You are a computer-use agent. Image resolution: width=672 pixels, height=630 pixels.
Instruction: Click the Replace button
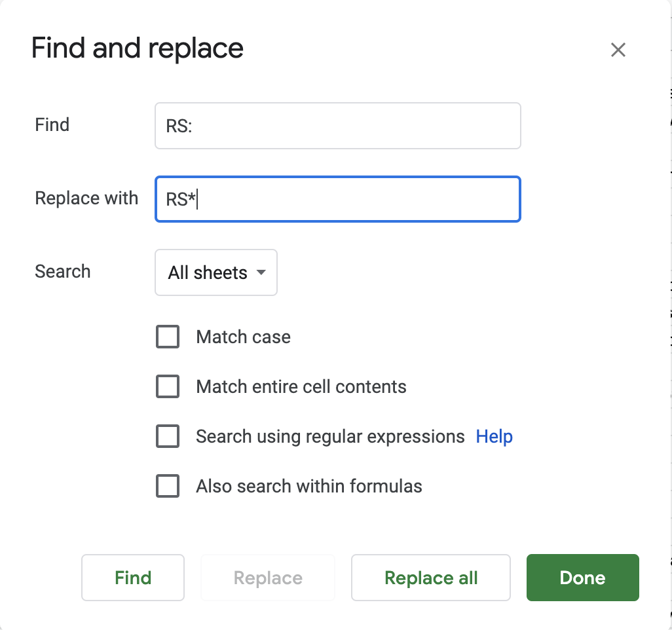(x=267, y=578)
